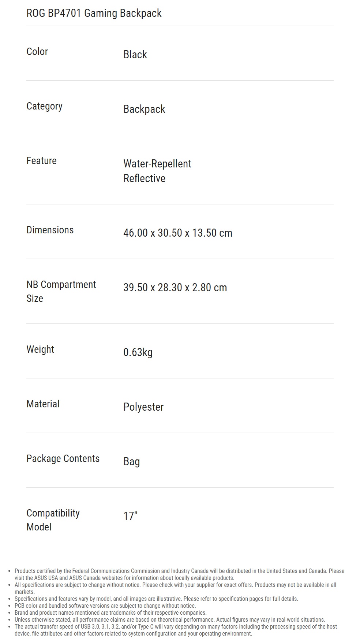Click the Dimensions row label
360x644 pixels.
click(x=50, y=230)
